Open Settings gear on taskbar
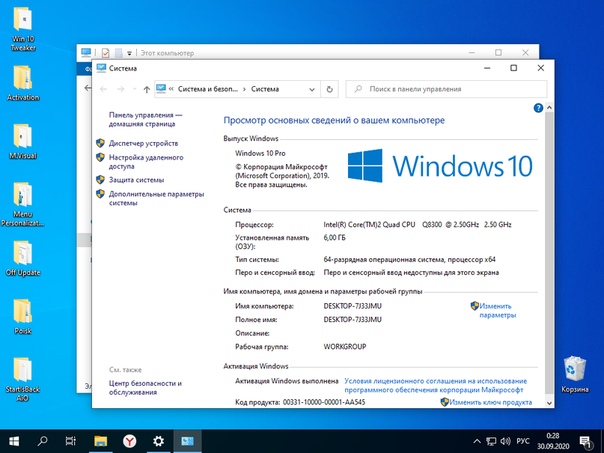 pyautogui.click(x=158, y=441)
